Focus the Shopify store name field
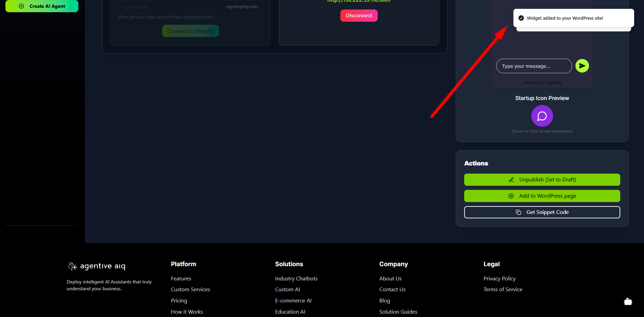The image size is (644, 317). 171,7
